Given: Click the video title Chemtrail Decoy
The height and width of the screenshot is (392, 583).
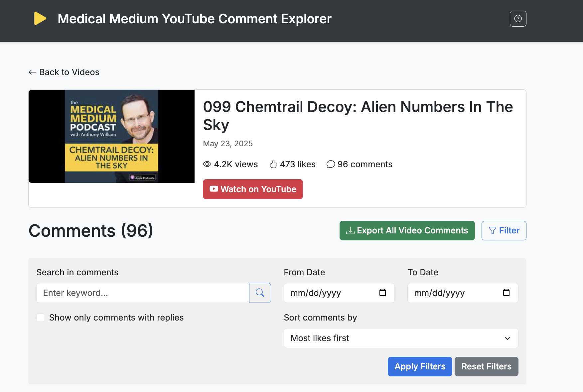Looking at the screenshot, I should pos(358,116).
